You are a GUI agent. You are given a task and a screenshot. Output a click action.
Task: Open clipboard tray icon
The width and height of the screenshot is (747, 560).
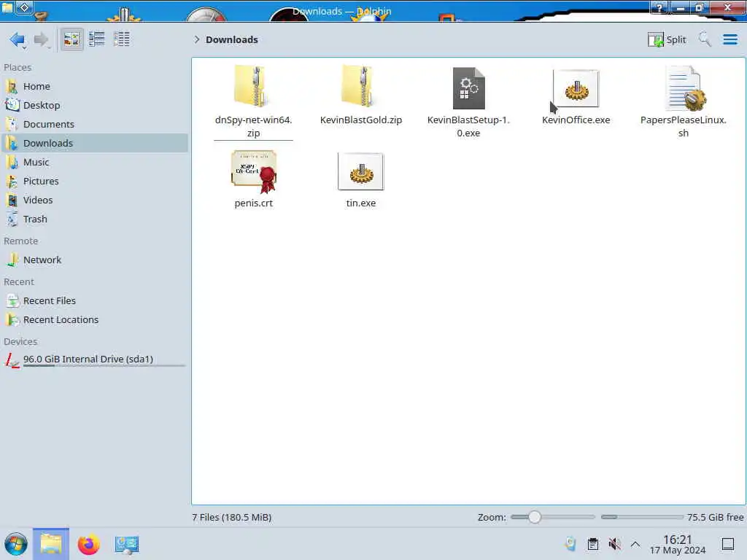coord(593,544)
